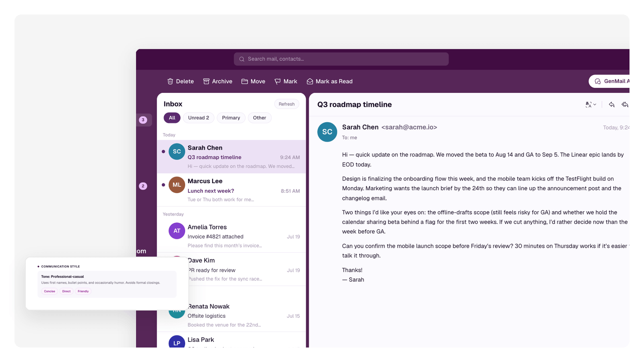Click the To: me recipient line

(349, 138)
